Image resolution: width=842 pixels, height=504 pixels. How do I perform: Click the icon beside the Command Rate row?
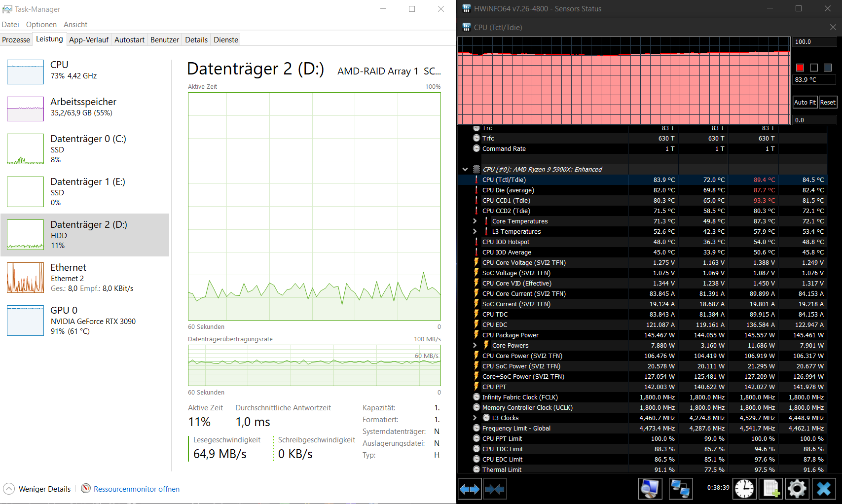pyautogui.click(x=476, y=148)
